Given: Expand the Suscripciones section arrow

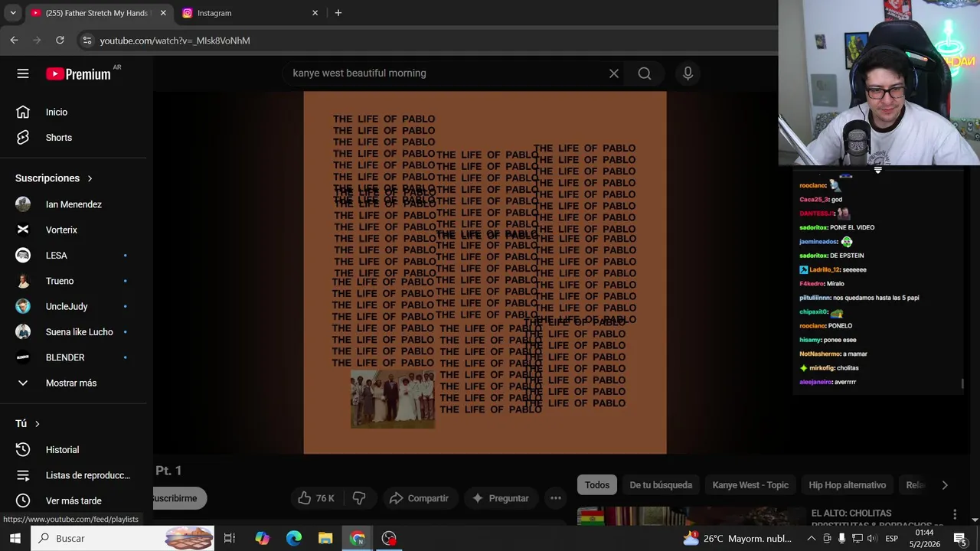Looking at the screenshot, I should [x=90, y=178].
